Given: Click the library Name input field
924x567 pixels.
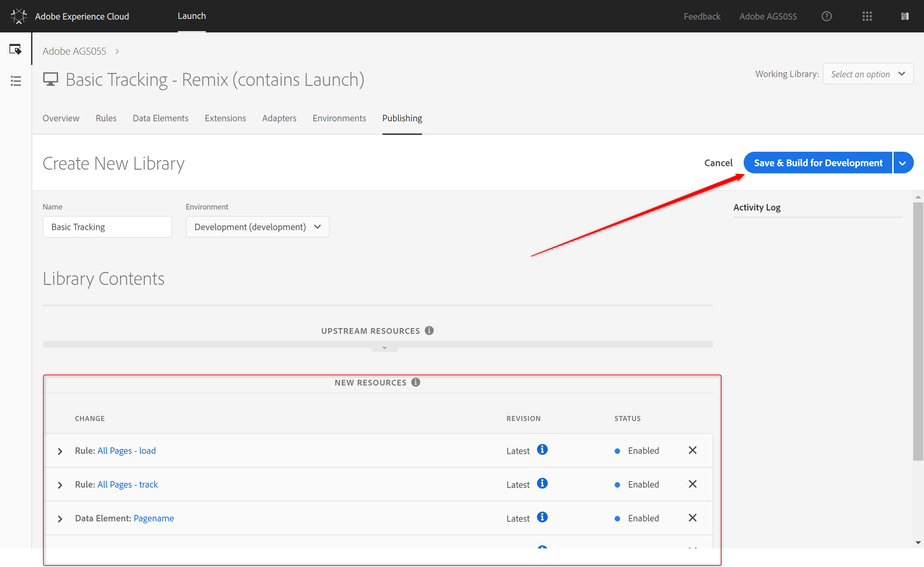Looking at the screenshot, I should (x=107, y=227).
